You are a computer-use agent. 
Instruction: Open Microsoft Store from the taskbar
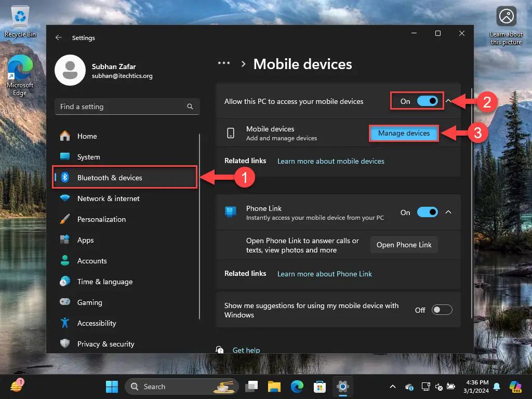click(320, 387)
